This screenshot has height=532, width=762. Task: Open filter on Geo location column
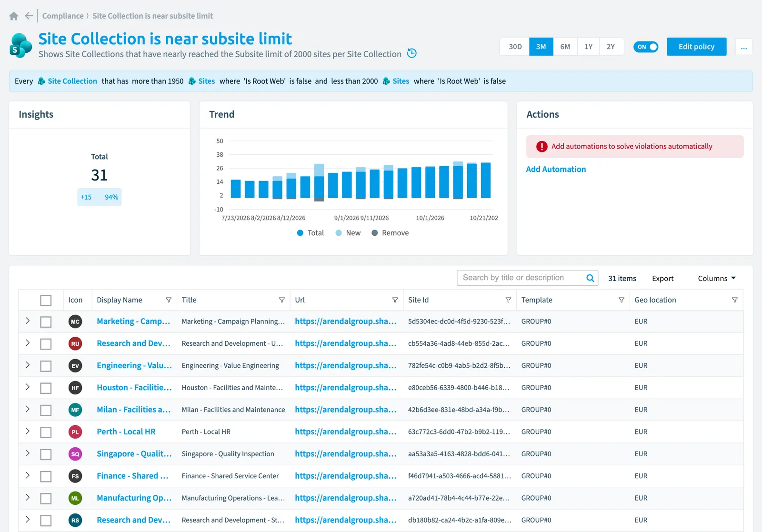735,300
